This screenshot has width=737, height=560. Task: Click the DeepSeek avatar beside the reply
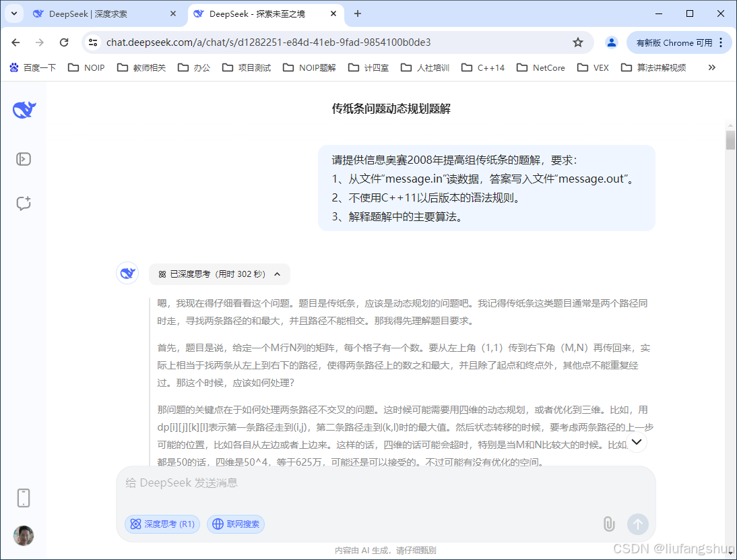(x=127, y=273)
